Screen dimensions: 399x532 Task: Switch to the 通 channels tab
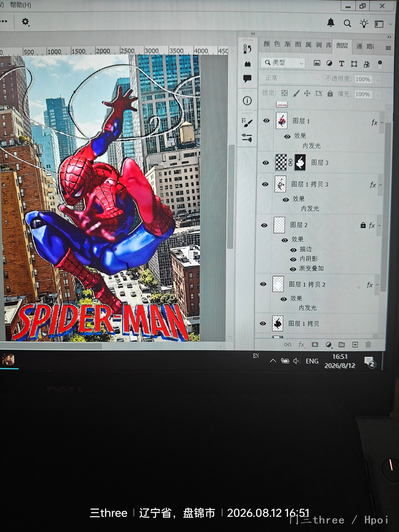click(x=359, y=46)
